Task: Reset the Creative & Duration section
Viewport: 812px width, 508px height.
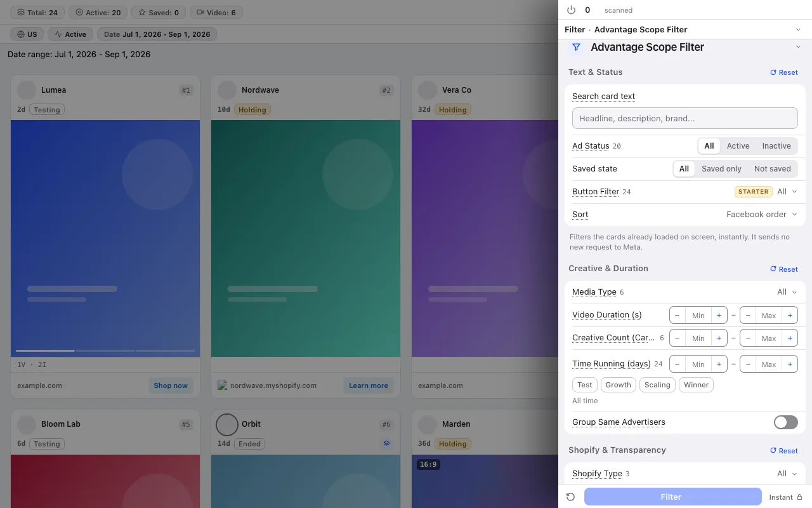Action: 784,269
